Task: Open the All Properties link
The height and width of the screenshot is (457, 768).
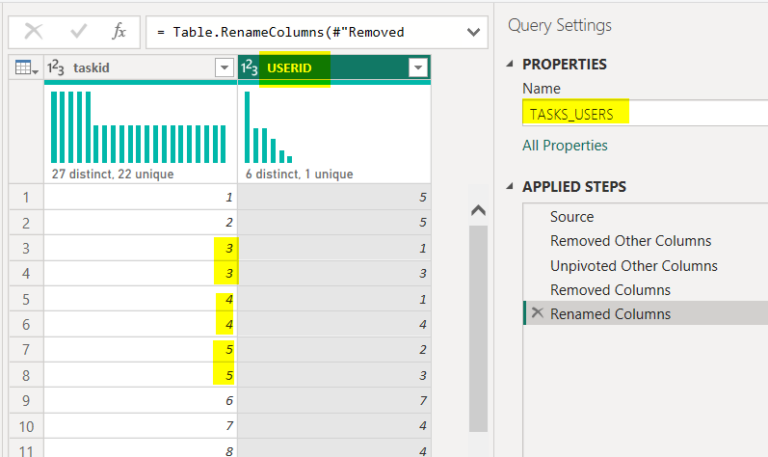Action: [x=565, y=145]
